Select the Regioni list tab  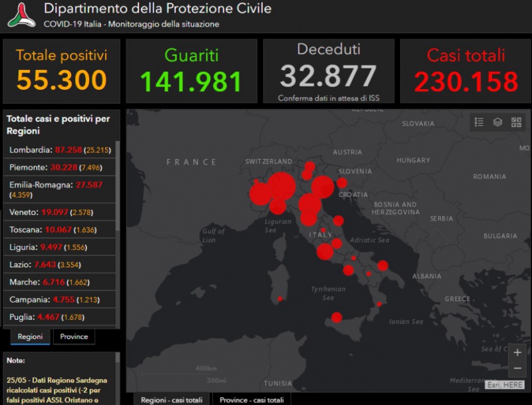click(30, 337)
